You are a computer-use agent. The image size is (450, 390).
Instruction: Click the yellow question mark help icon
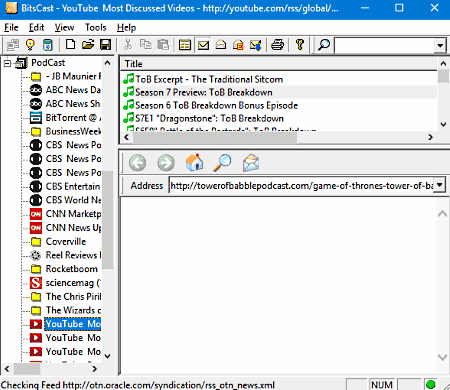click(300, 45)
